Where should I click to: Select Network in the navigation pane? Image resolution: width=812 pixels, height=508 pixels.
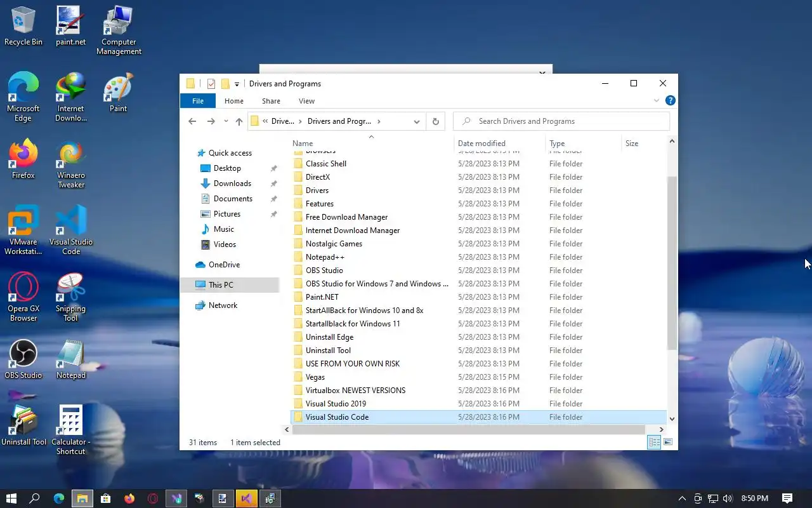coord(223,305)
